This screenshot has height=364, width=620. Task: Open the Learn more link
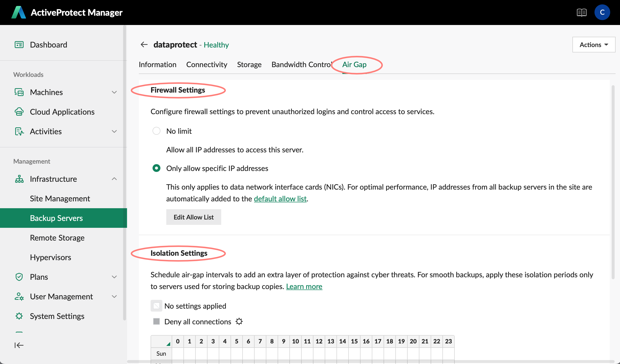coord(304,287)
